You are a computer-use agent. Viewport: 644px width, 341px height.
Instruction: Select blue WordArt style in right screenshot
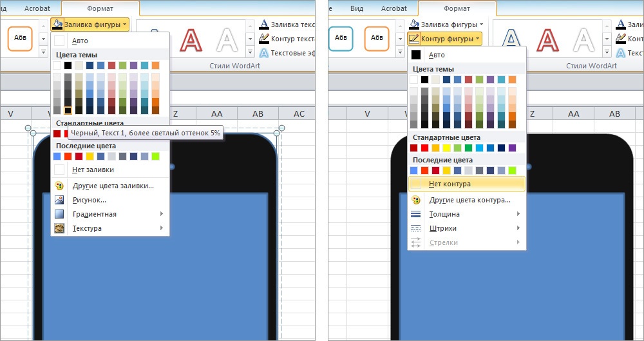click(512, 39)
